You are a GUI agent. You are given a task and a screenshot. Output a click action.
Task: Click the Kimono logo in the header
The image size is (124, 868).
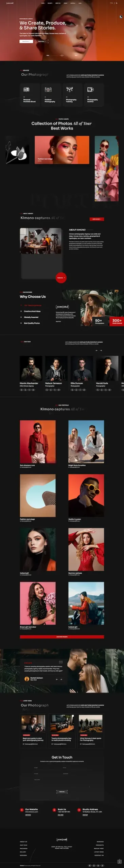(10, 3)
